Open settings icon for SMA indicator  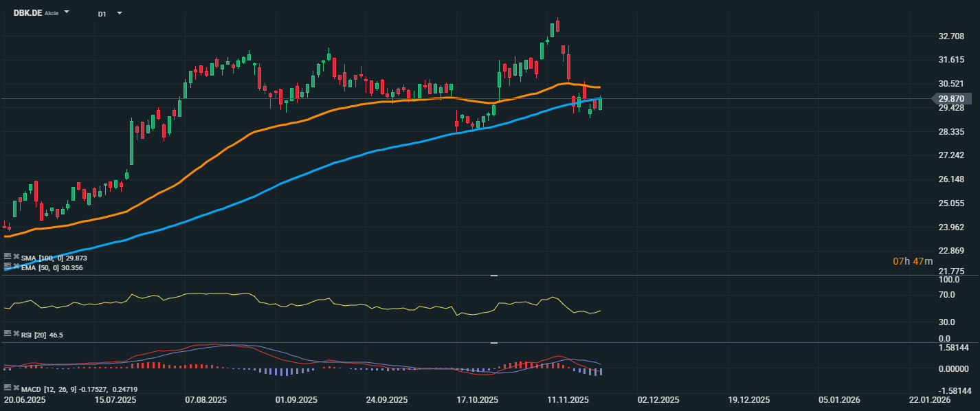coord(7,258)
